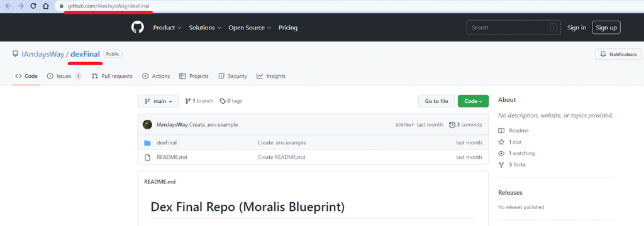Click the star icon in About
The height and width of the screenshot is (226, 644).
coord(501,142)
